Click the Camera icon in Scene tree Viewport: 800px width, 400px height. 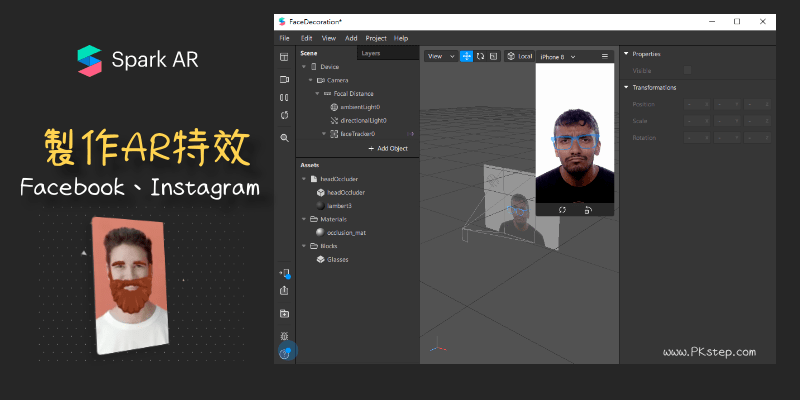point(320,80)
